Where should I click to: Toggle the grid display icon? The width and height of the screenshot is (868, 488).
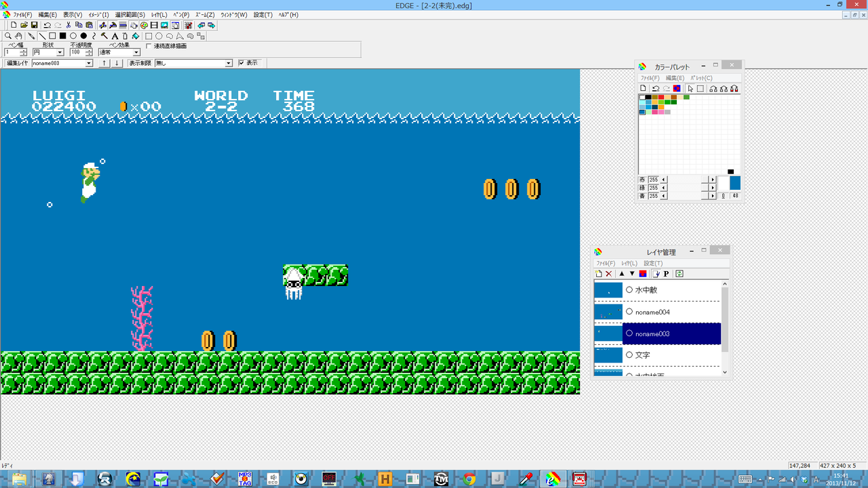click(x=188, y=25)
